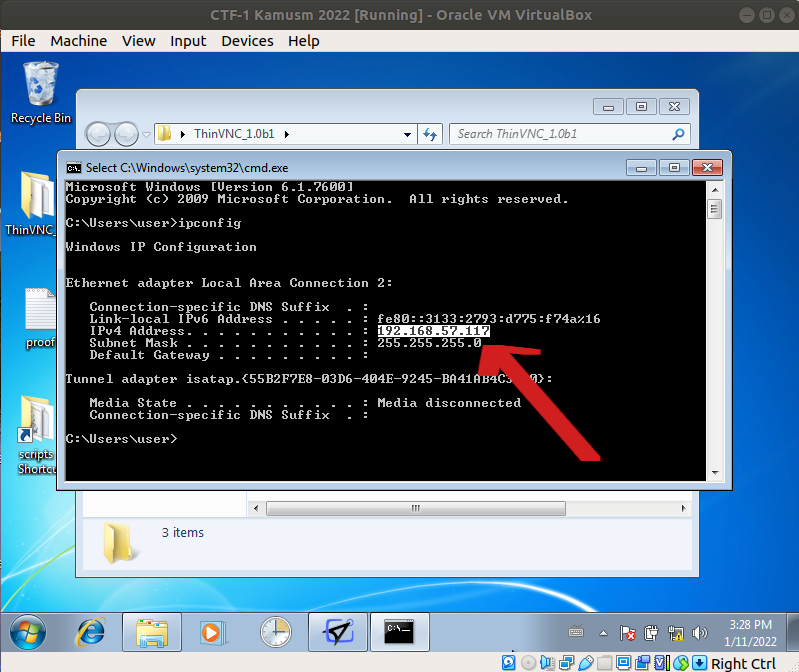This screenshot has width=799, height=672.
Task: Click the Action Center flag tray icon
Action: 628,633
